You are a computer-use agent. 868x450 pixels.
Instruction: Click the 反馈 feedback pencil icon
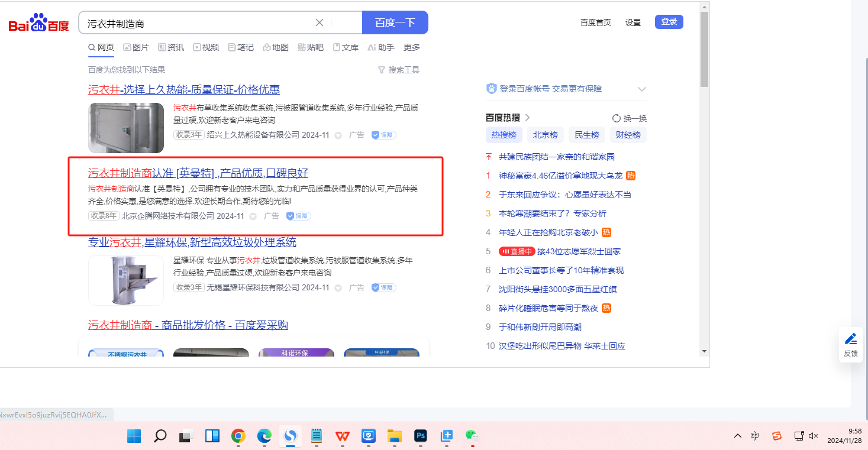pos(851,339)
